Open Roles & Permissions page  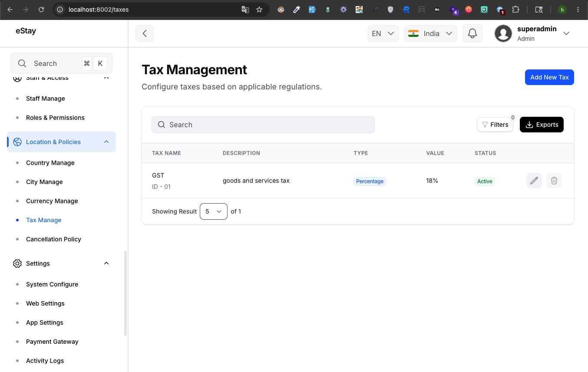pyautogui.click(x=55, y=118)
